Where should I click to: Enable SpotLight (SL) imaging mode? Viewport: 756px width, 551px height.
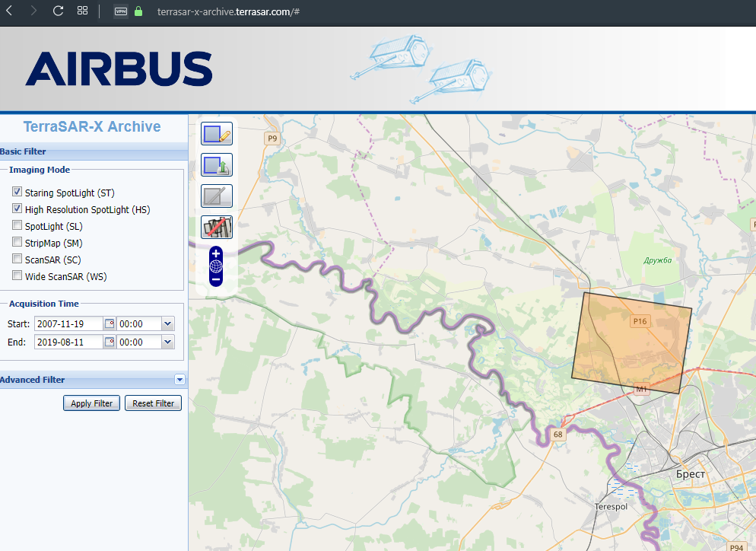tap(17, 225)
